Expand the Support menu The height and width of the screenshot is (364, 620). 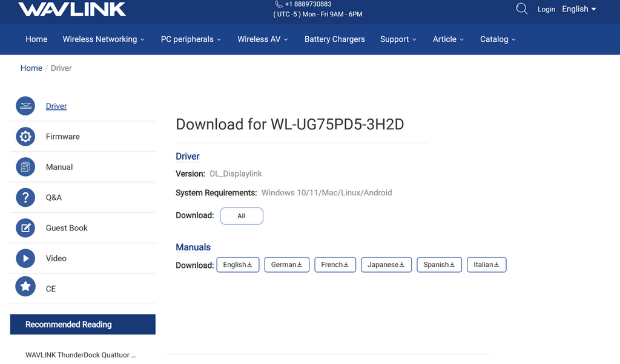click(398, 39)
